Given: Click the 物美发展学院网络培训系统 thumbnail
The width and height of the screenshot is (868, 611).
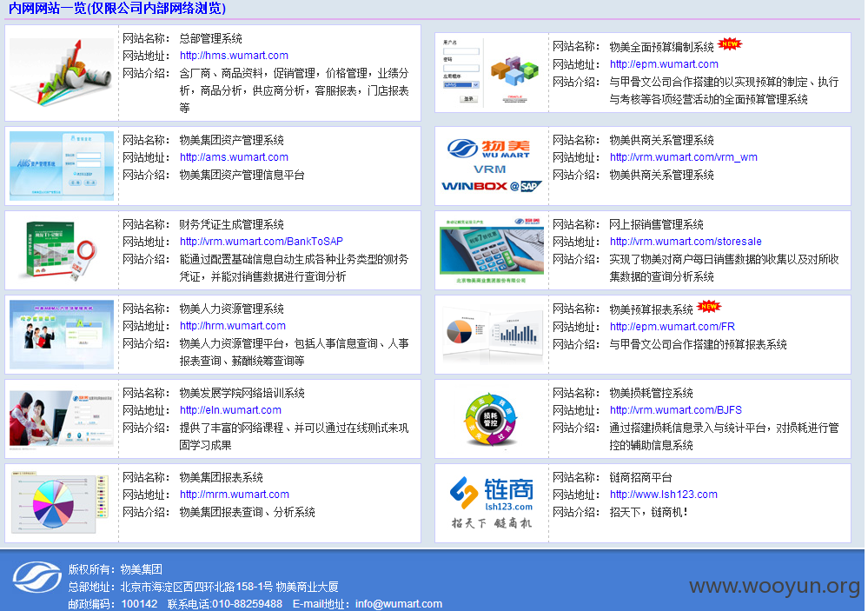Looking at the screenshot, I should (62, 418).
